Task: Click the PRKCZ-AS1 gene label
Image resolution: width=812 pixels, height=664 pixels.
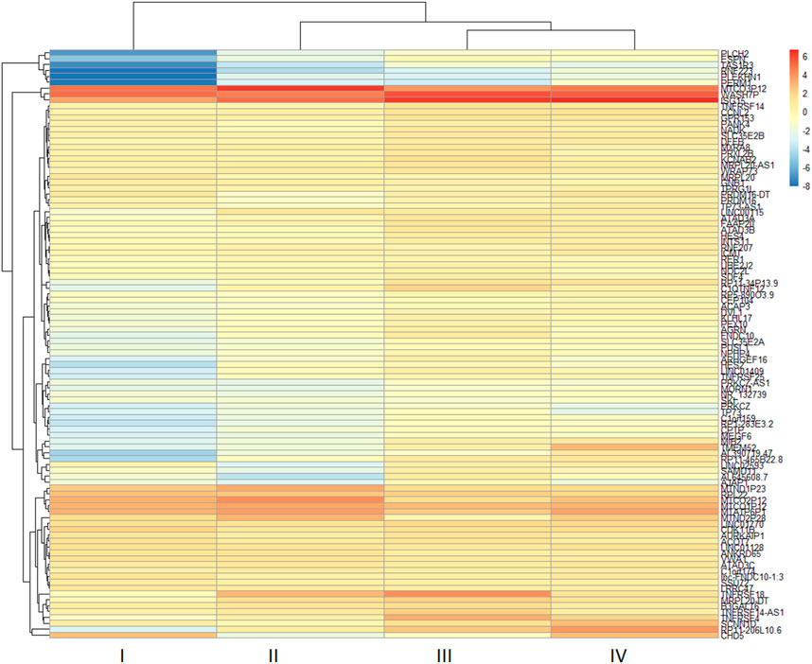Action: pyautogui.click(x=745, y=383)
